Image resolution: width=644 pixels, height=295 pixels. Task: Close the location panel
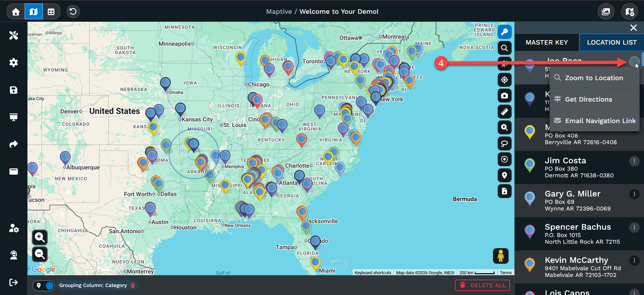633,28
